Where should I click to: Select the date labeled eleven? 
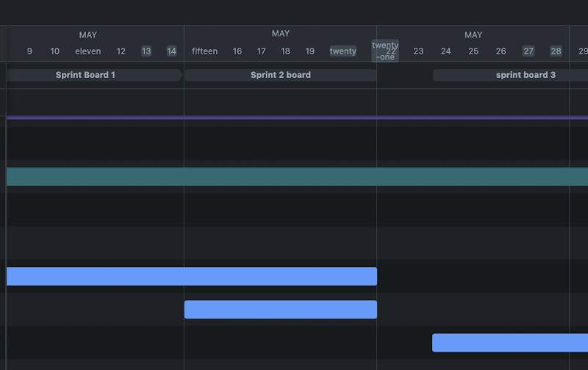pyautogui.click(x=88, y=51)
